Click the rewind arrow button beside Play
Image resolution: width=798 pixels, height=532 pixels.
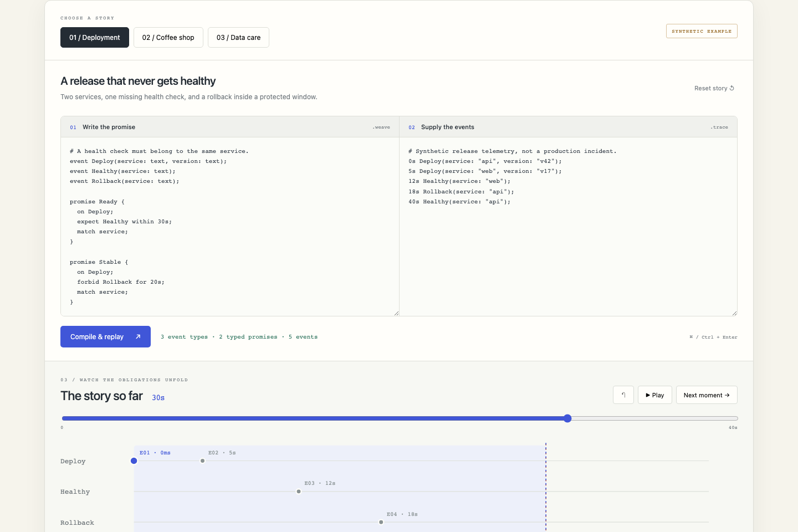coord(623,395)
